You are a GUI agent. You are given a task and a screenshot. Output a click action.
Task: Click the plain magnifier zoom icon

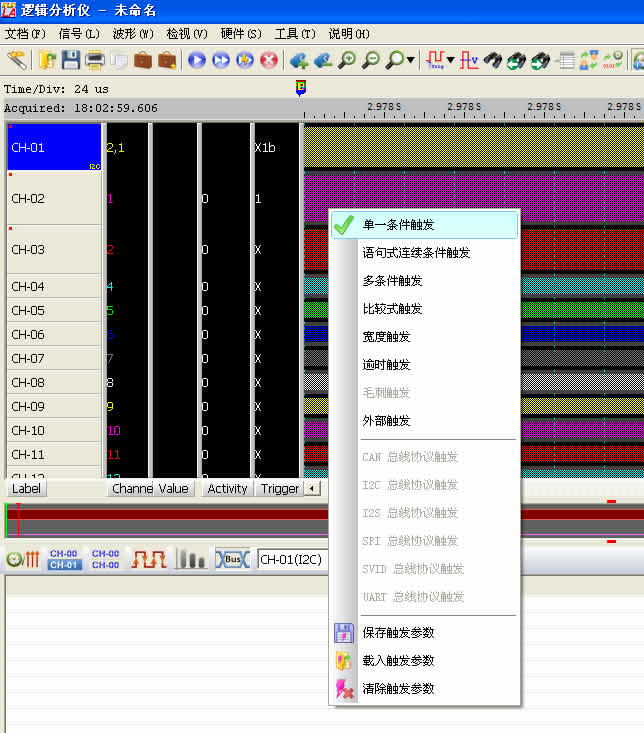pyautogui.click(x=395, y=60)
